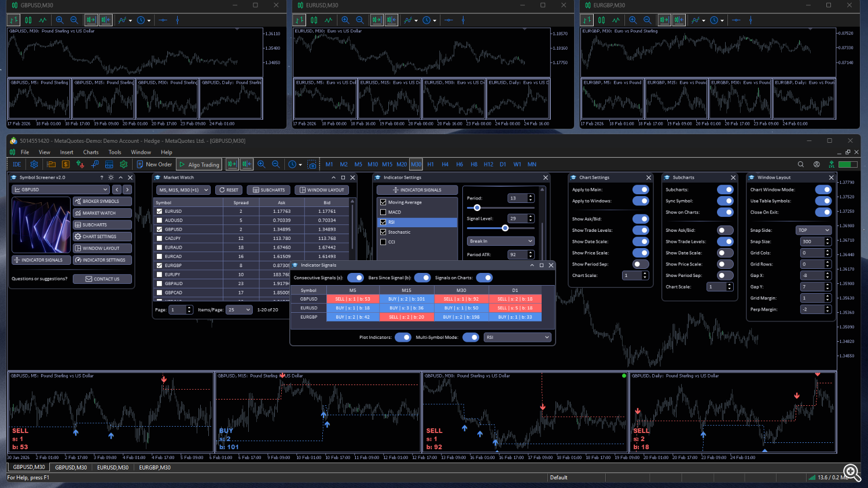
Task: Open the Break In dropdown
Action: [x=500, y=240]
